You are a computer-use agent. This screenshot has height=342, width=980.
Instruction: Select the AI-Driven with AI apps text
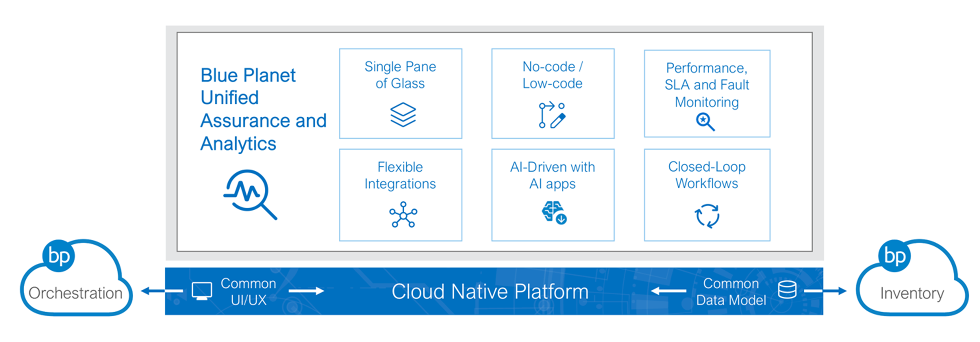(553, 175)
